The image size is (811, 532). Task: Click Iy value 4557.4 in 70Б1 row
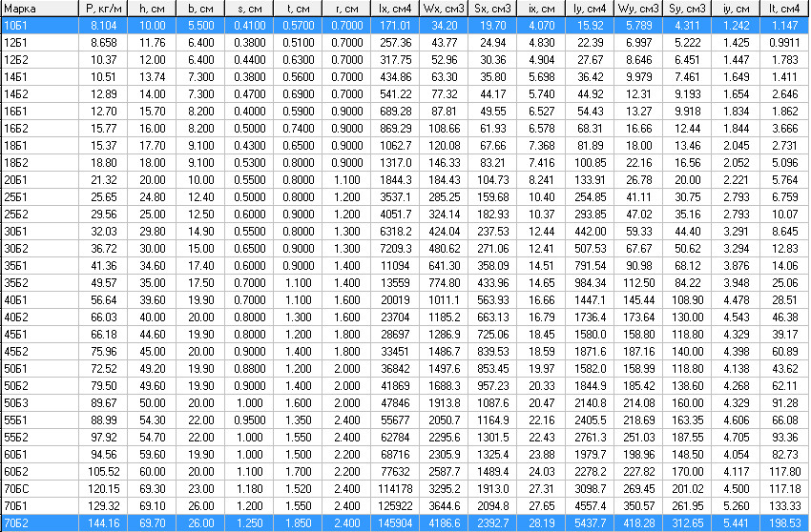[x=590, y=506]
